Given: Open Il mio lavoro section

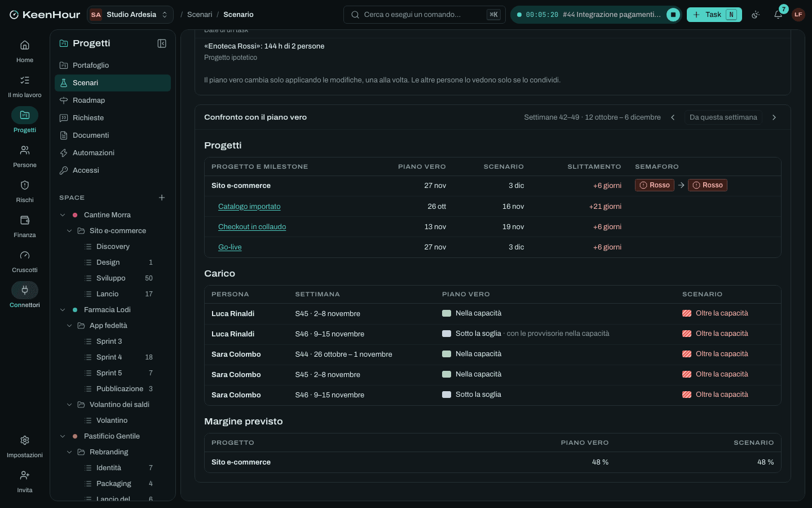Looking at the screenshot, I should click(x=25, y=86).
